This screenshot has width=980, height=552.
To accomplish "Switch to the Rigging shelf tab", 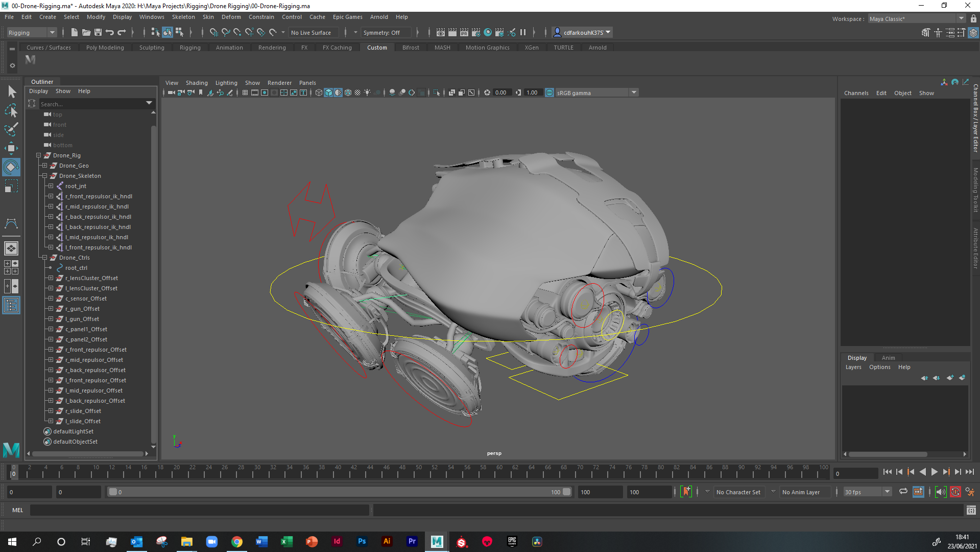I will 190,48.
